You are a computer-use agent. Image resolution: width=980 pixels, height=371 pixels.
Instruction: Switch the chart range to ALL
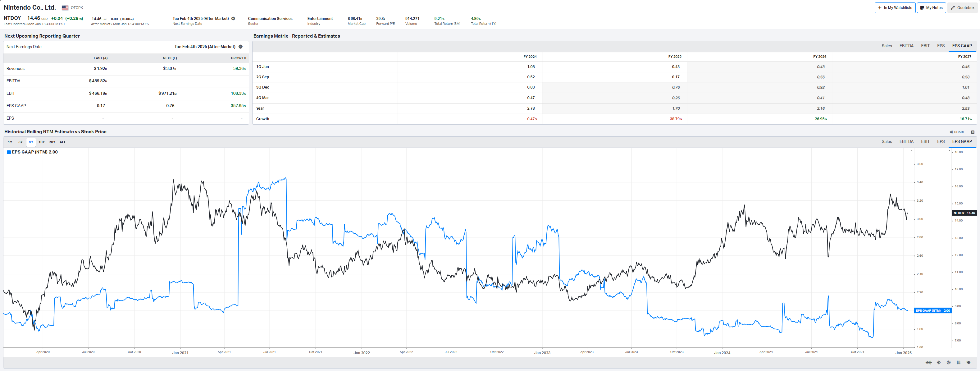63,142
